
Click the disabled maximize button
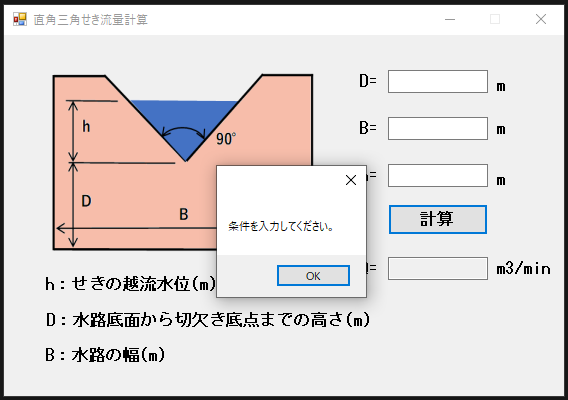point(495,19)
